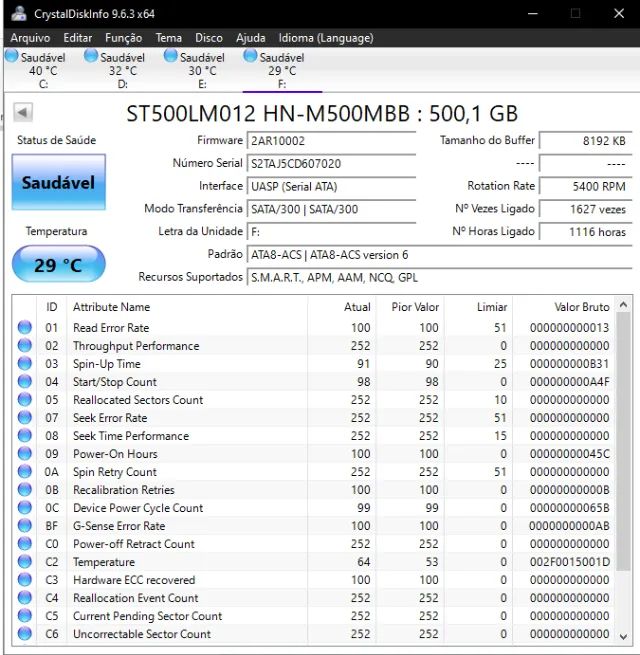Click the Valor Bruto column header
The image size is (640, 655).
564,307
